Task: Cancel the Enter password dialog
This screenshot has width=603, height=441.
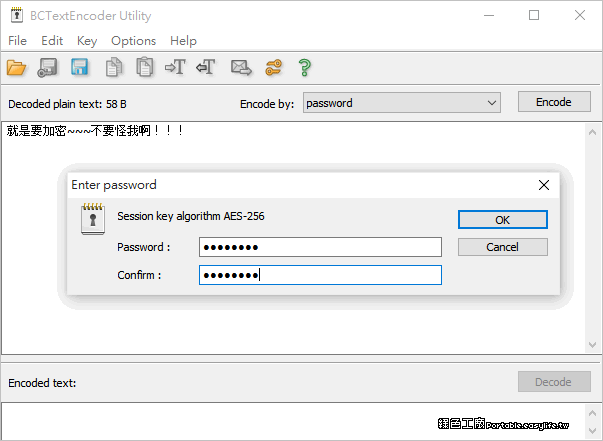Action: coord(502,247)
